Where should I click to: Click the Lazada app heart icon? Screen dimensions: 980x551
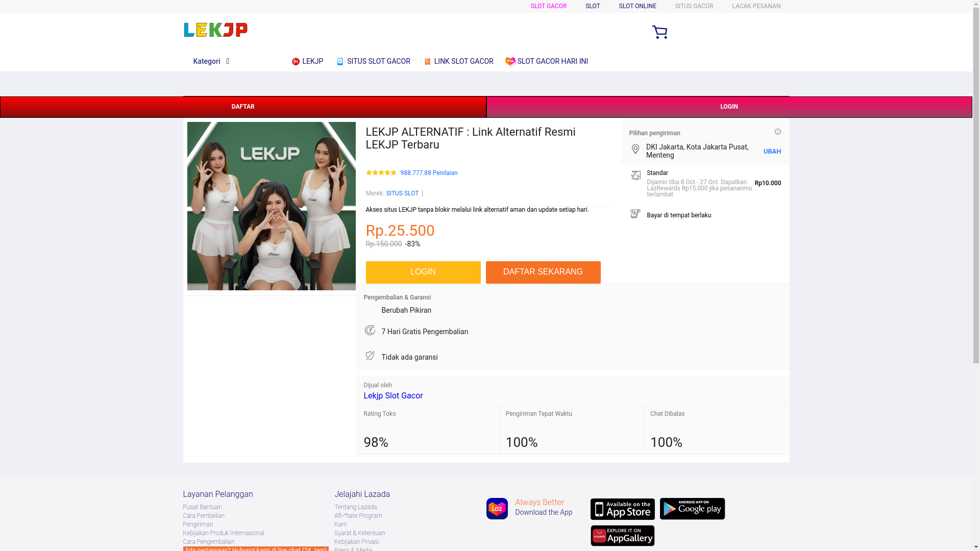(497, 509)
